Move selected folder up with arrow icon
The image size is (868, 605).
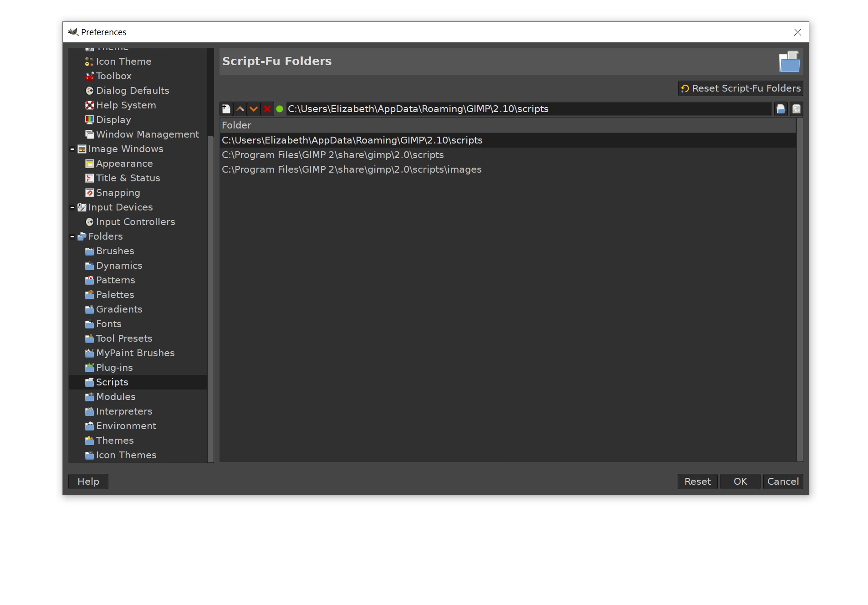(240, 109)
